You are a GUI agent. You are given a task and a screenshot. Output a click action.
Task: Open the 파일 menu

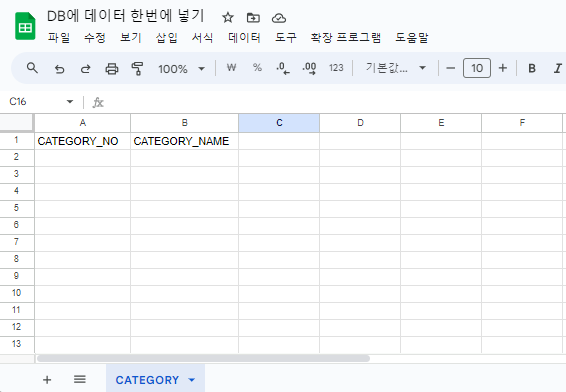point(59,38)
